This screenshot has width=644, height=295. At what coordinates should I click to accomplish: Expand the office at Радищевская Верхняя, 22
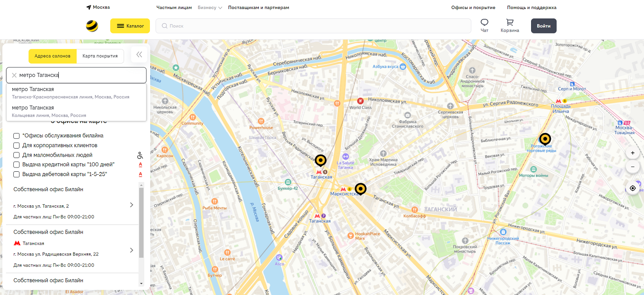(131, 250)
